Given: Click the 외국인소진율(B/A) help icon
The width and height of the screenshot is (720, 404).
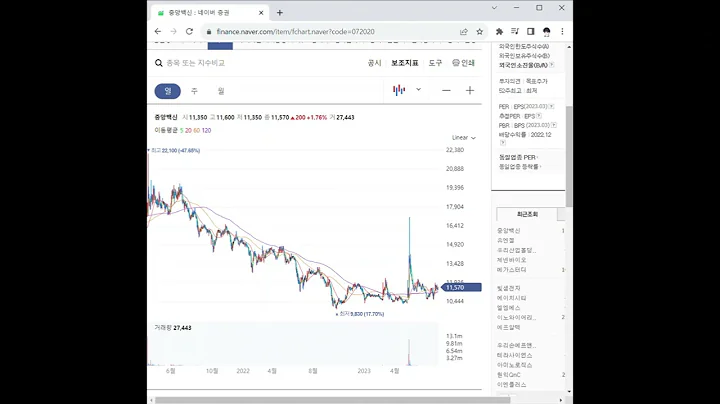Looking at the screenshot, I should click(x=551, y=65).
